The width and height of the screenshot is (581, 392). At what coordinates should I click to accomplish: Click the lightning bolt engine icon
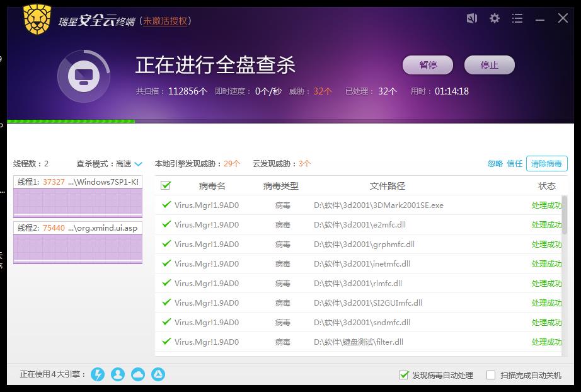(x=98, y=374)
